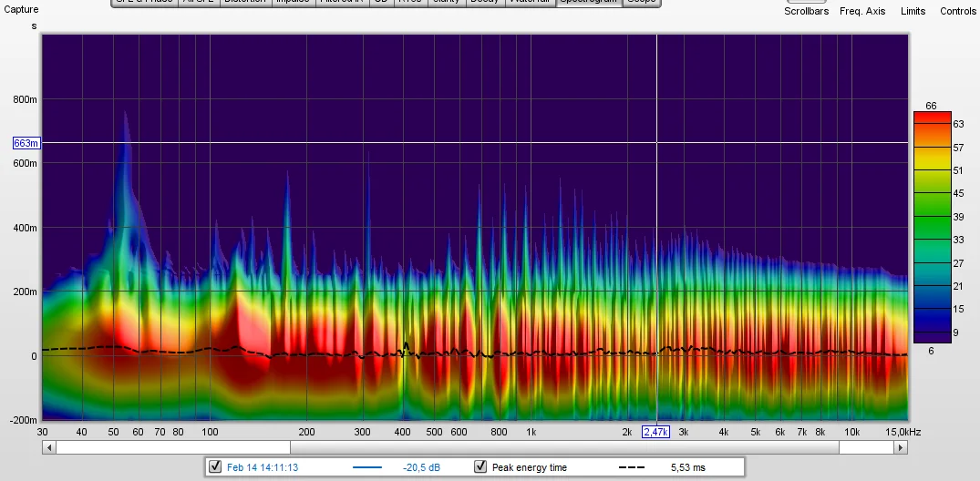Click the Peak energy time label text
The width and height of the screenshot is (980, 481).
(x=530, y=467)
